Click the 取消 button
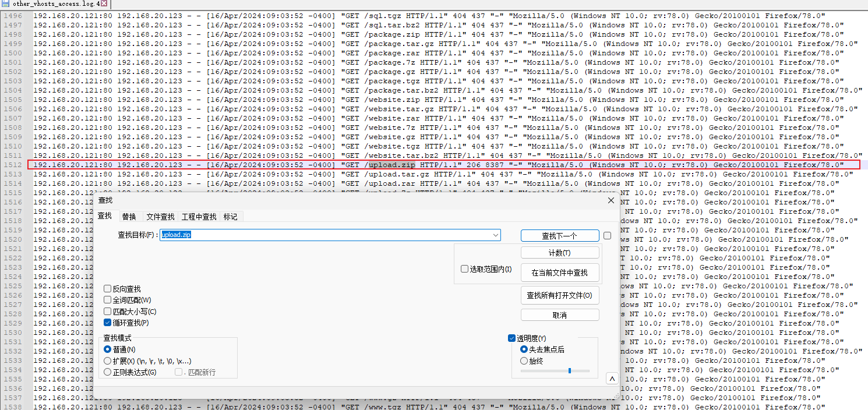Image resolution: width=868 pixels, height=410 pixels. coord(560,315)
